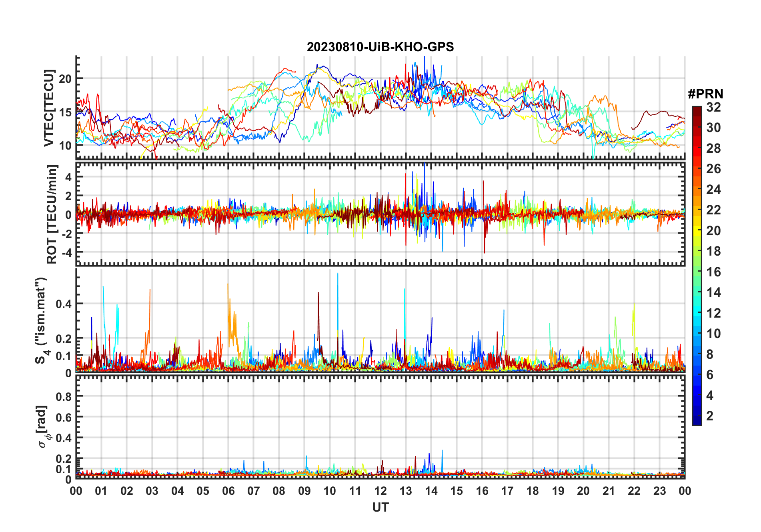761x532 pixels.
Task: Select the VTEC[TECU] y-axis label
Action: point(49,108)
